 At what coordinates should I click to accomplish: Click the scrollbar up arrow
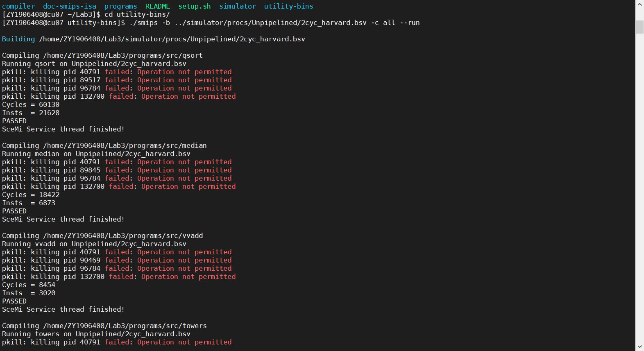(639, 4)
